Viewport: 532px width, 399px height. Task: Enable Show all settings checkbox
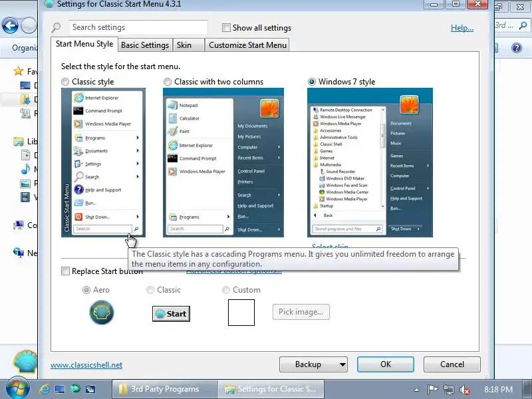(x=226, y=27)
